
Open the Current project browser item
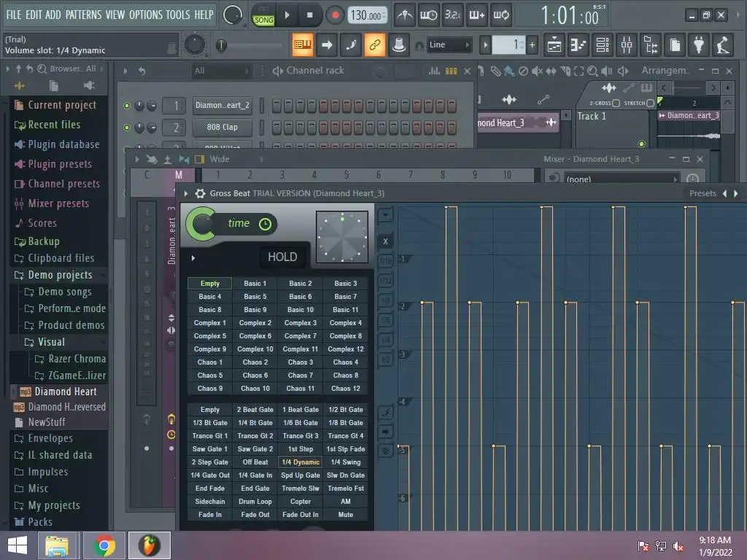coord(62,105)
